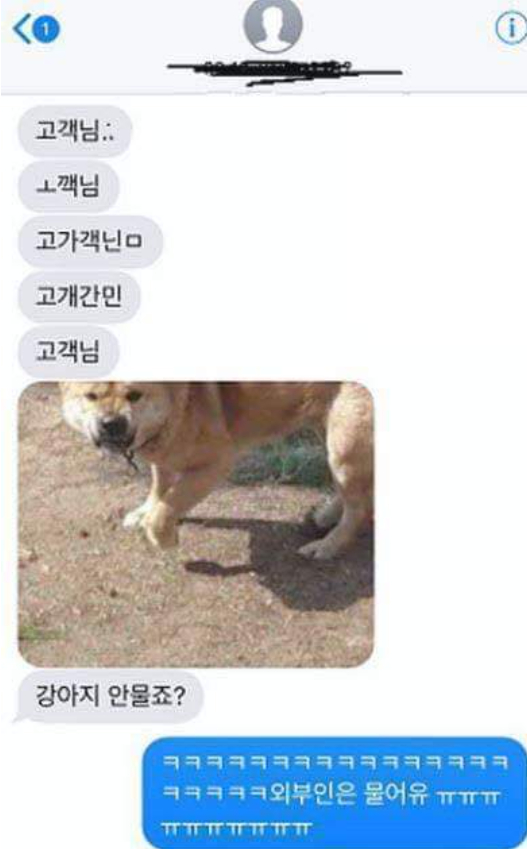Select the message bubble ㅗ깩님
Screen dimensions: 527x849
coord(68,186)
